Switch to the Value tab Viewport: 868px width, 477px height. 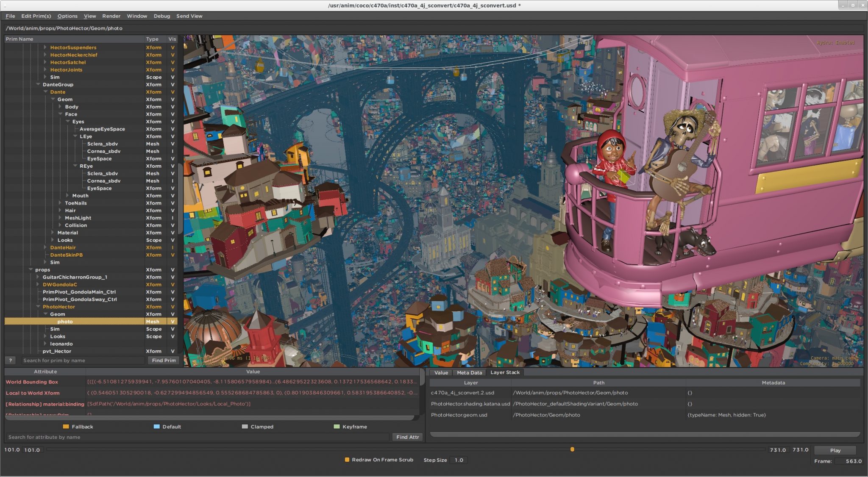tap(441, 372)
